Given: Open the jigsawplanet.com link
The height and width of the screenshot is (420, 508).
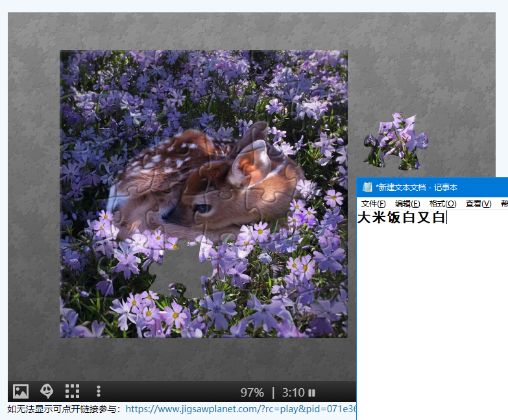Looking at the screenshot, I should pos(240,409).
